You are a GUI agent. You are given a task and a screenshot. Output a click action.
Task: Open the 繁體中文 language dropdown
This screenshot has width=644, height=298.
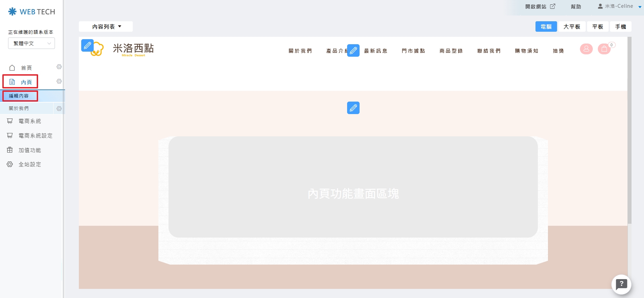31,43
